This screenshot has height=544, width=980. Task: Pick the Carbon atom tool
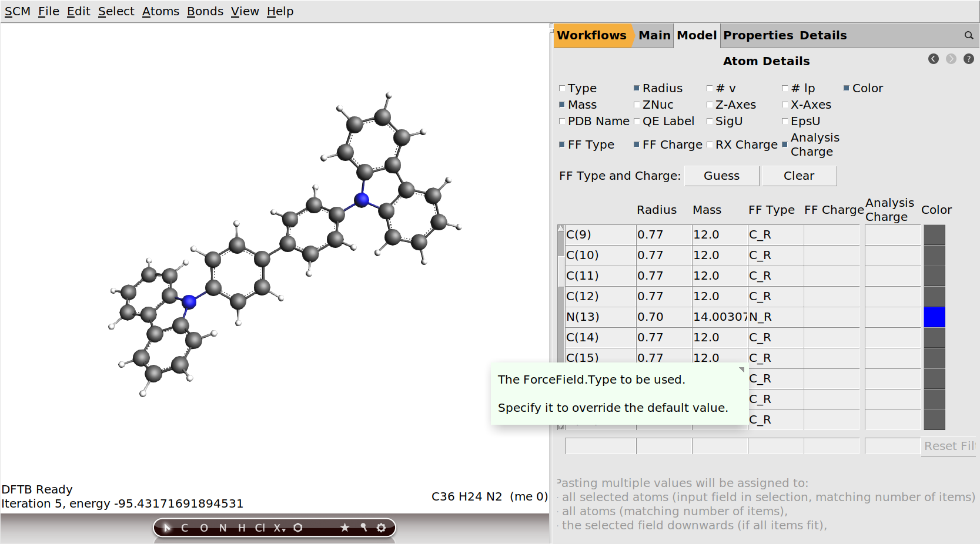185,528
